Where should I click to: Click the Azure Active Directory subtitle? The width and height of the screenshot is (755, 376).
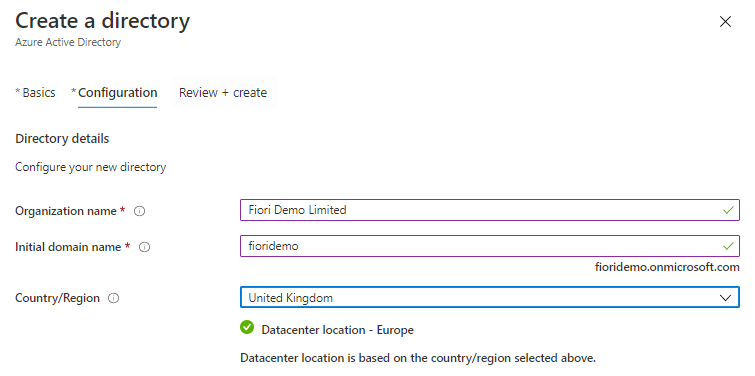(x=68, y=42)
